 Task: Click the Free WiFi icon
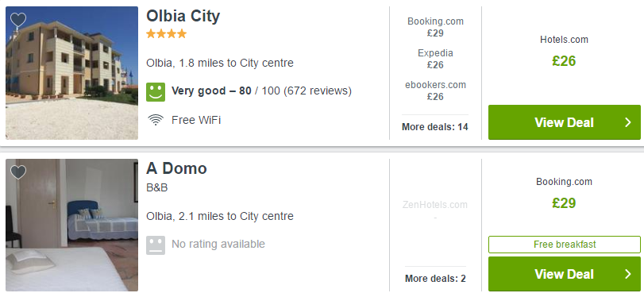click(156, 120)
